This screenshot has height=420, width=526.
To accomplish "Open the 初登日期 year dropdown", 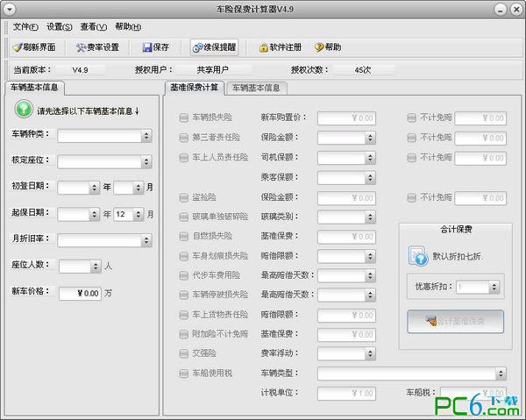I will [79, 188].
